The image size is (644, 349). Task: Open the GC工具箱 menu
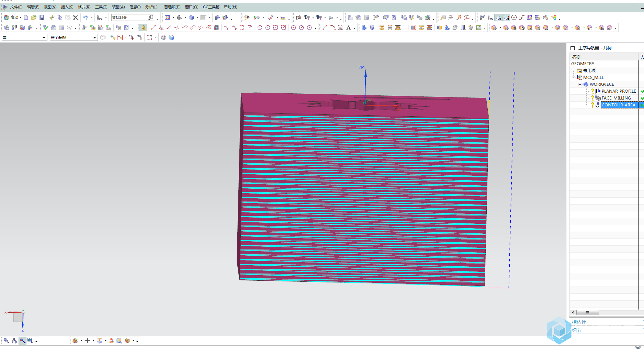[211, 7]
